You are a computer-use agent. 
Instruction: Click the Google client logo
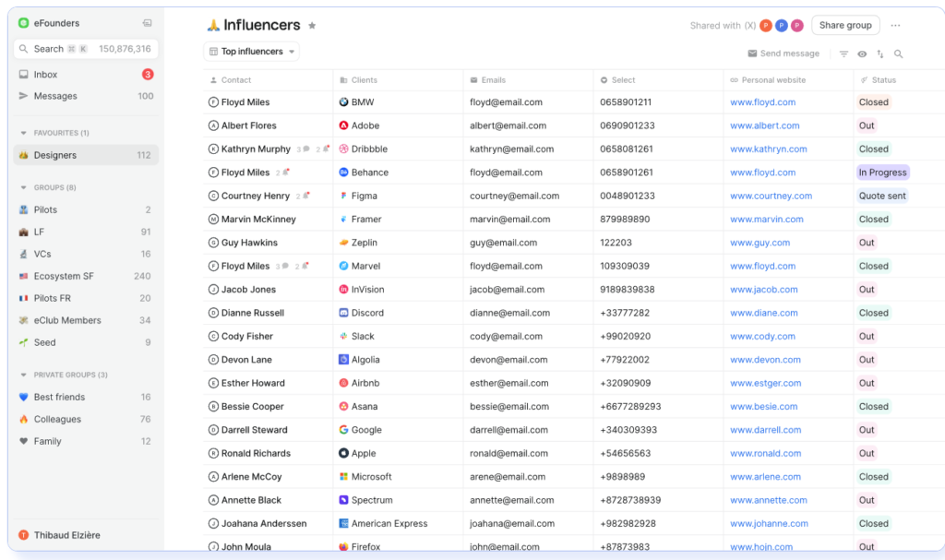343,430
